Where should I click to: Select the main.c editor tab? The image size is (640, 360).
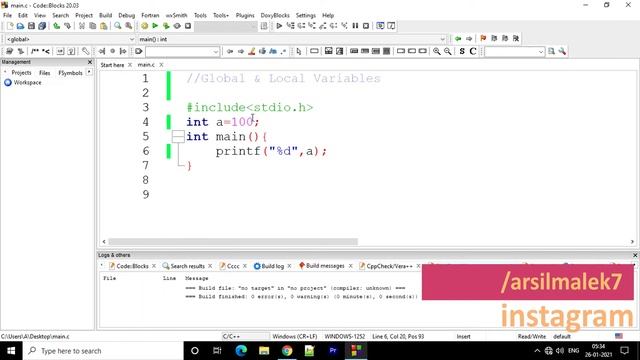click(x=146, y=65)
